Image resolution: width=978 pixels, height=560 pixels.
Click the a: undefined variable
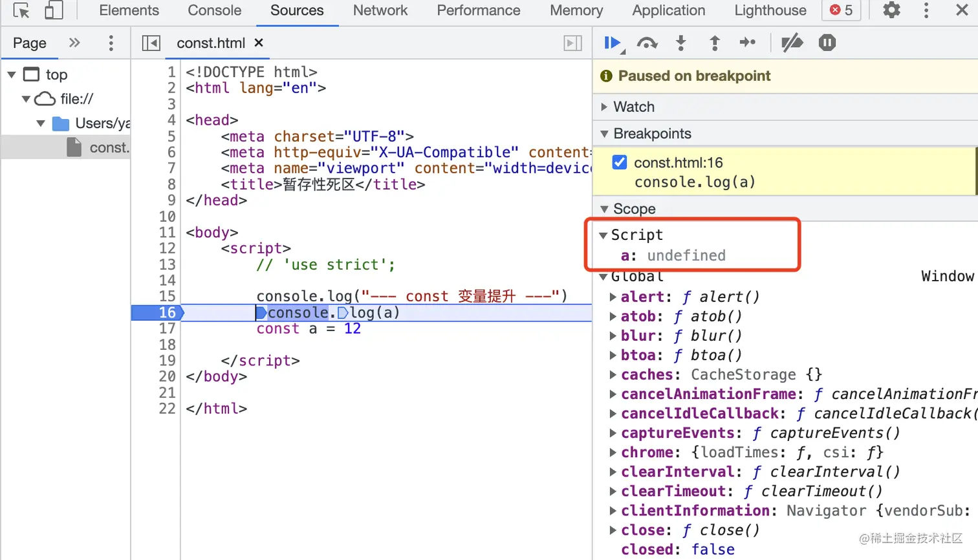point(673,255)
